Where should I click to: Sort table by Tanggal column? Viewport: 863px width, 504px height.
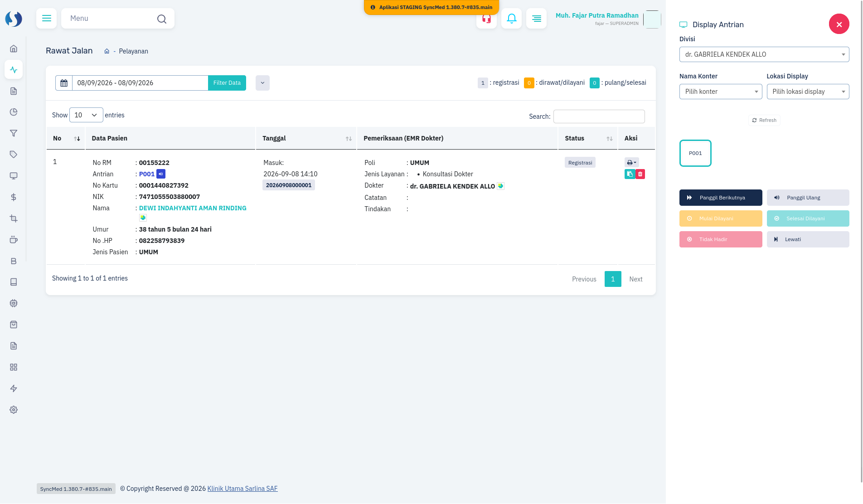click(x=306, y=138)
